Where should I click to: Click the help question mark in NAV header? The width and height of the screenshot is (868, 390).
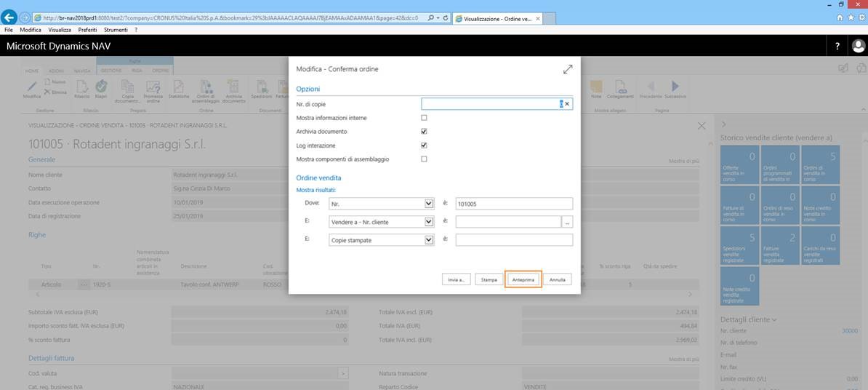coord(837,47)
